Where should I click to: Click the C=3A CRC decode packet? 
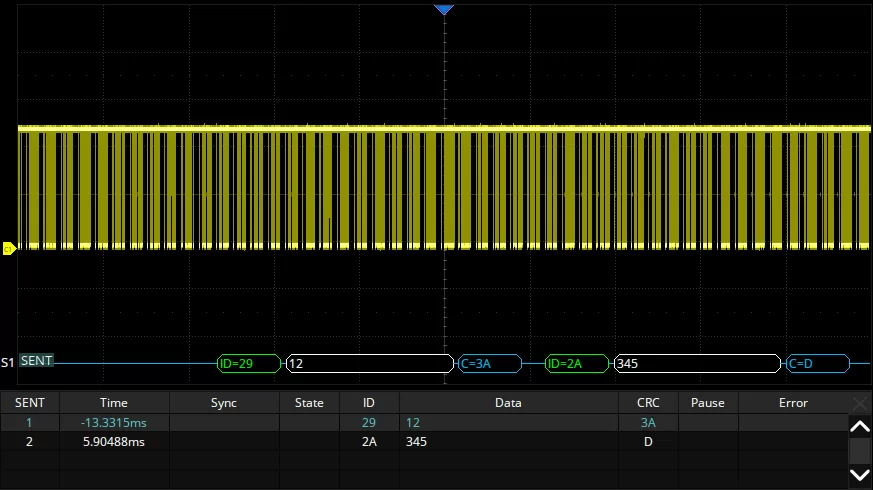click(489, 364)
